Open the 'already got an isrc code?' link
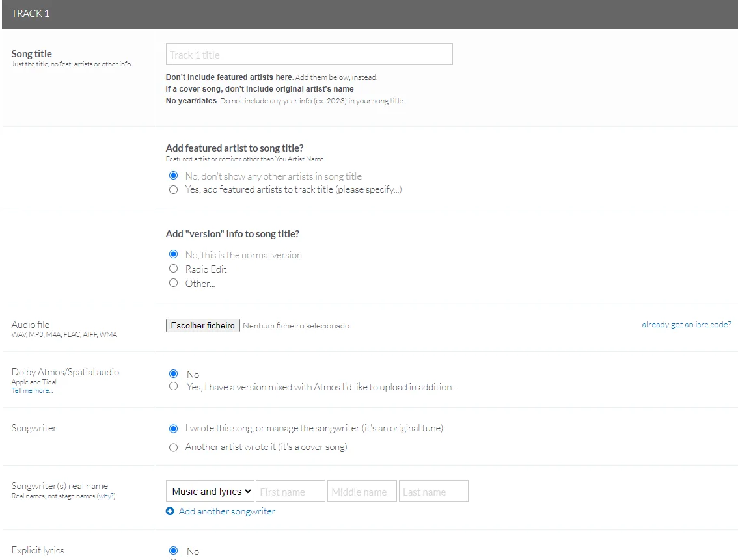 point(686,325)
